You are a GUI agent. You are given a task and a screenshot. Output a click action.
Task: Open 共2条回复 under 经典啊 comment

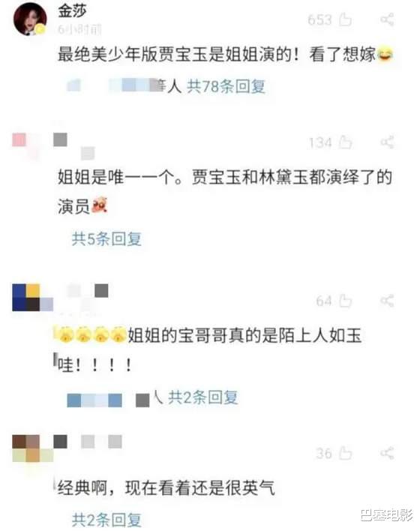click(x=106, y=520)
